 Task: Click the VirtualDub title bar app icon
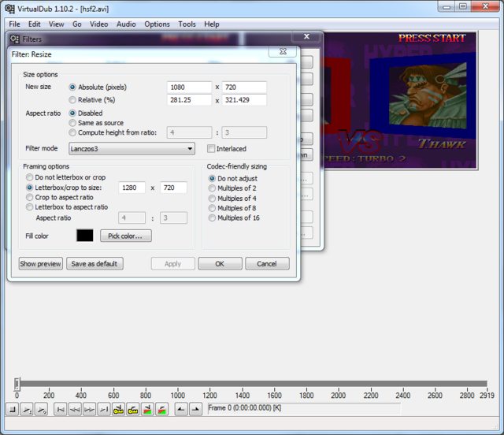(9, 9)
